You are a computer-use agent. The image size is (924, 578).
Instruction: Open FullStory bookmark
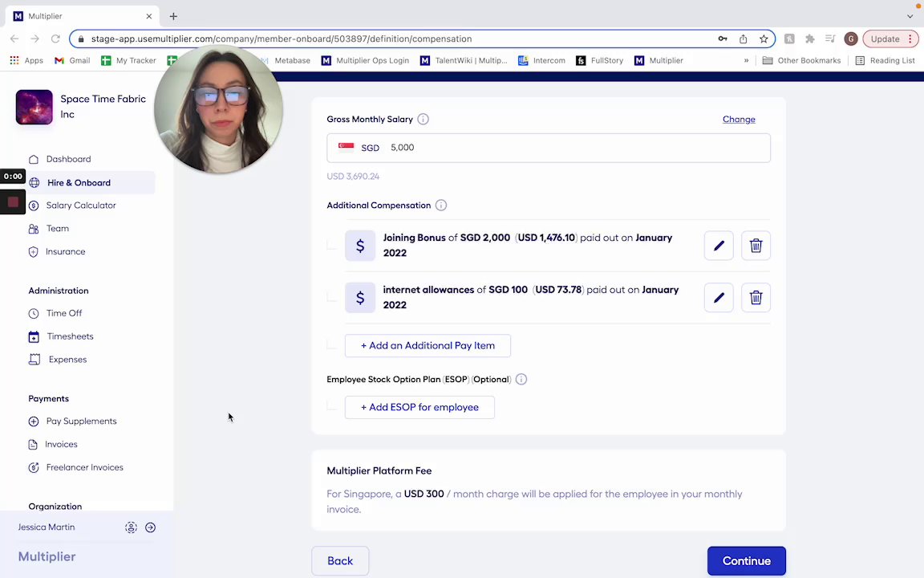pyautogui.click(x=600, y=60)
